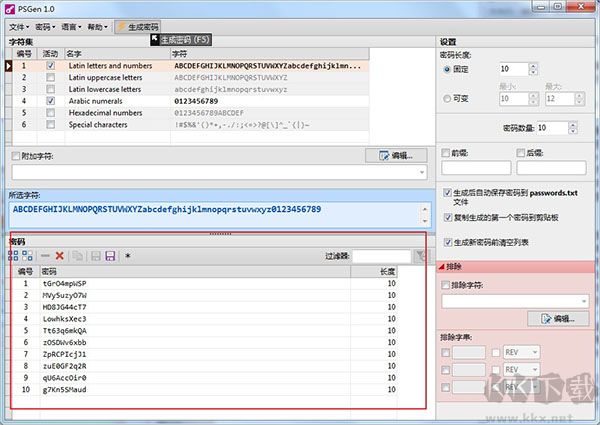
Task: Click the purple save disk icon
Action: (x=110, y=256)
